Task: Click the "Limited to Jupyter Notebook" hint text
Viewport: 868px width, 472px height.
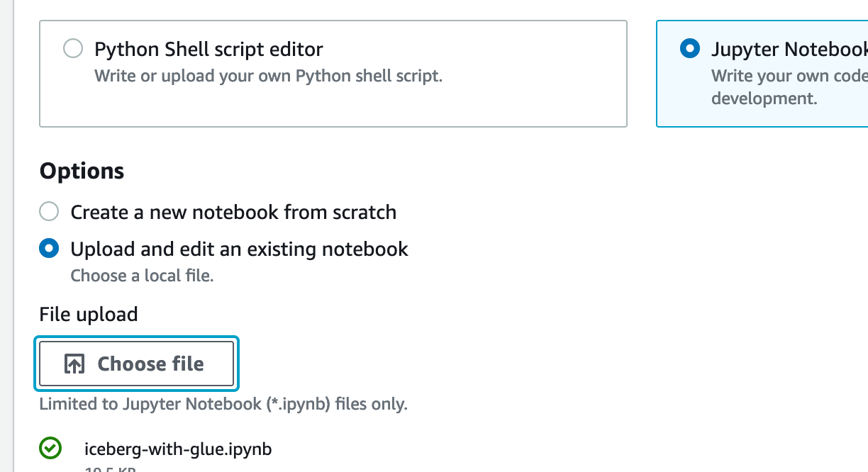Action: coord(223,405)
